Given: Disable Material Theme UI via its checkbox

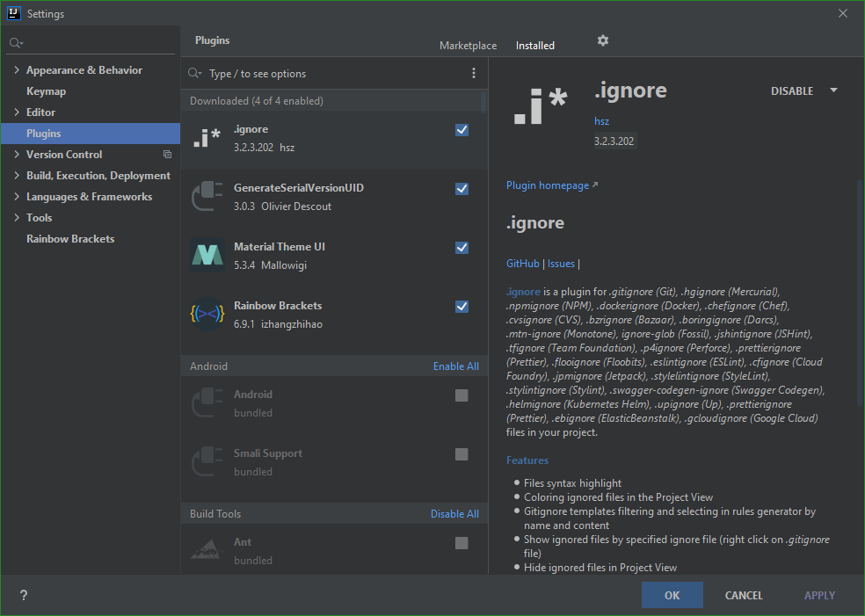Looking at the screenshot, I should point(462,247).
